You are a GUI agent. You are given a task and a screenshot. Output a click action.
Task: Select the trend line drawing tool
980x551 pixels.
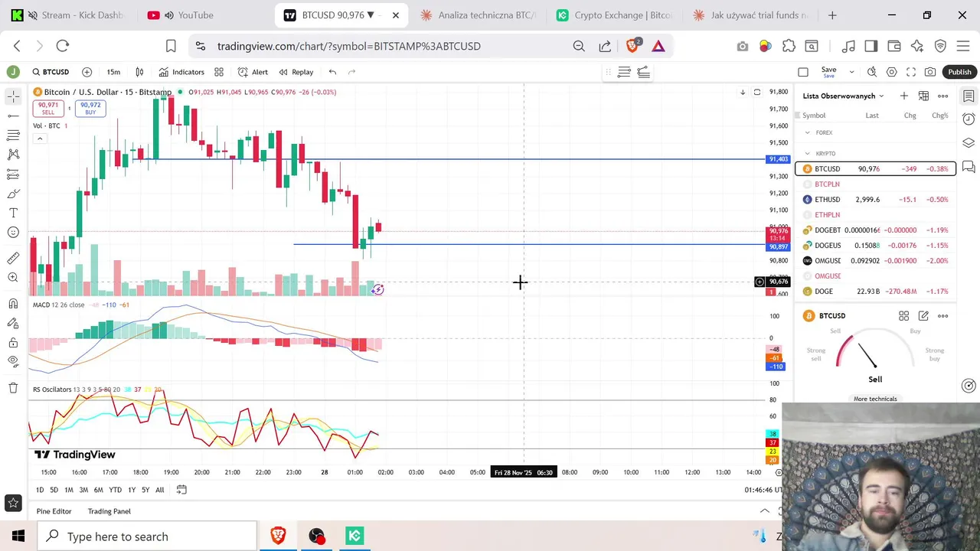pos(13,116)
